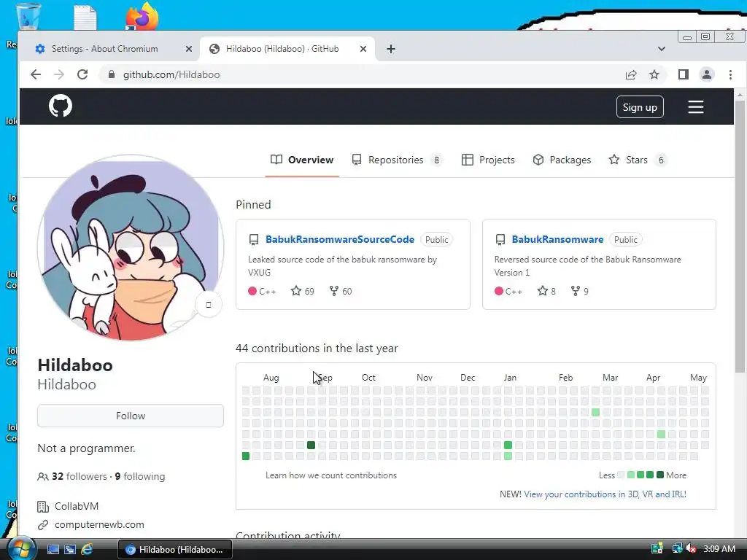Select the darkest green September contribution square
This screenshot has width=747, height=560.
(311, 446)
